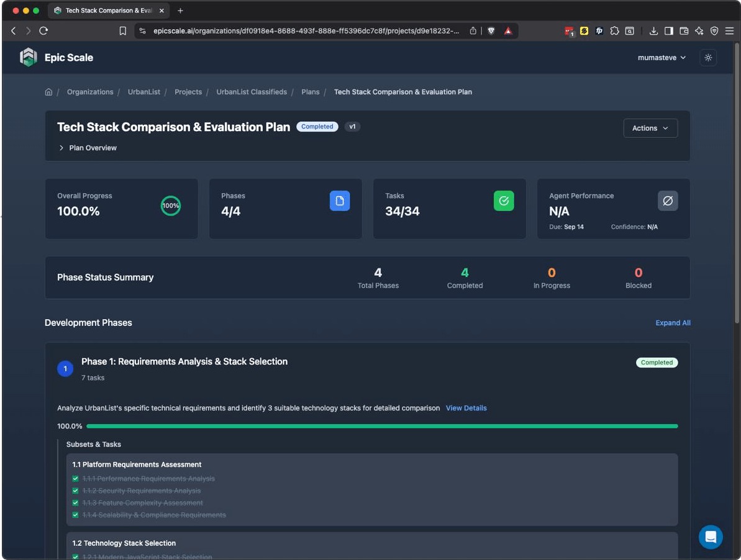Click the page vertical scrollbar
741x560 pixels.
(737, 184)
